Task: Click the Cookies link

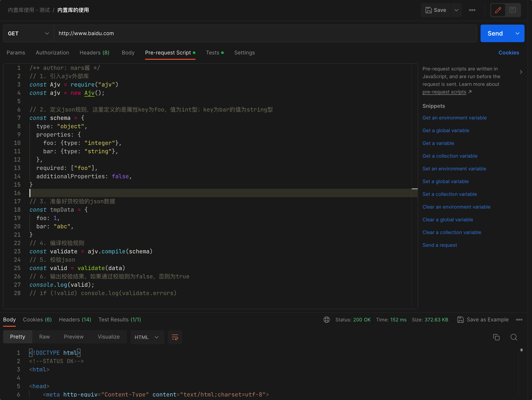Action: [508, 53]
